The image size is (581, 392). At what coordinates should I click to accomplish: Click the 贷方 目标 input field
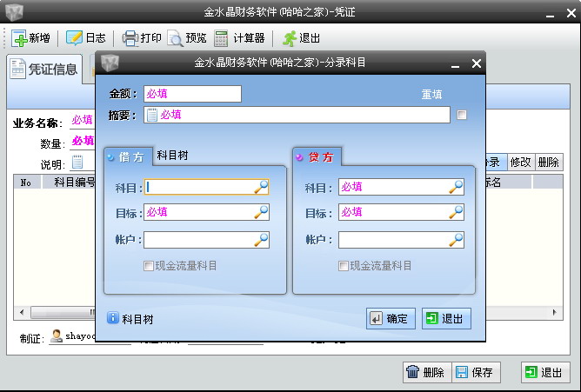coord(401,212)
